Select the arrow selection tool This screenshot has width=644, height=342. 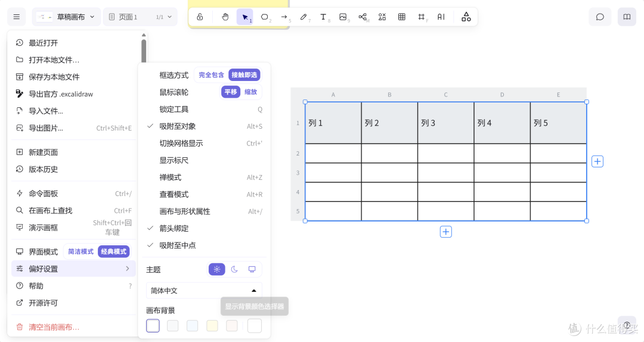(x=245, y=17)
